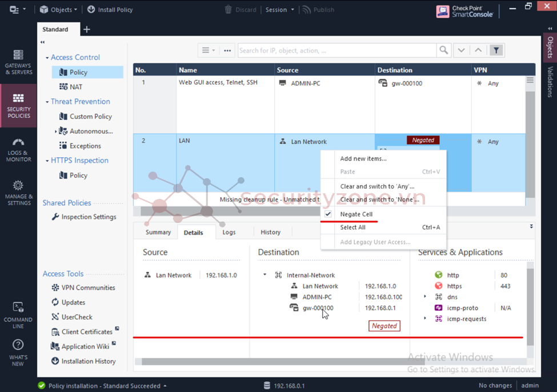Open Updates in Access Tools
The image size is (557, 392).
[x=68, y=302]
